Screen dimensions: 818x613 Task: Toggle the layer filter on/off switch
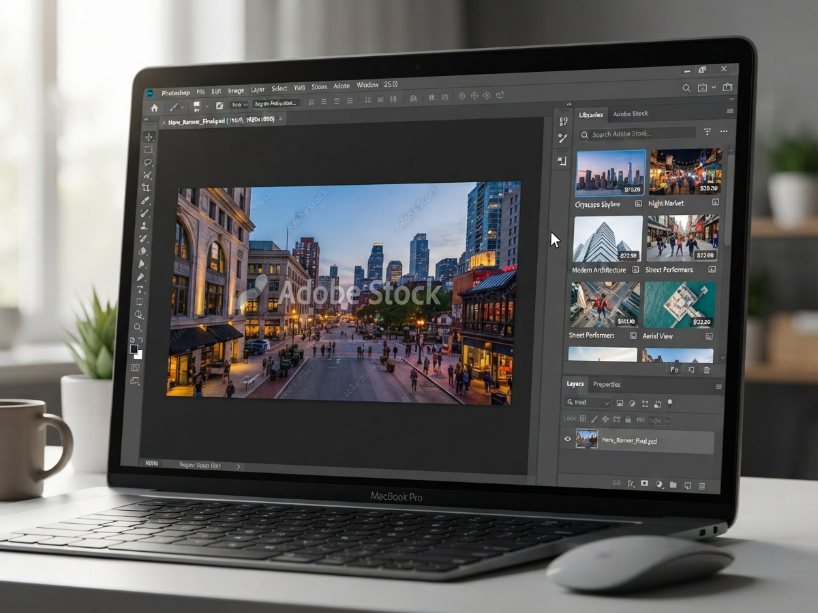[670, 403]
